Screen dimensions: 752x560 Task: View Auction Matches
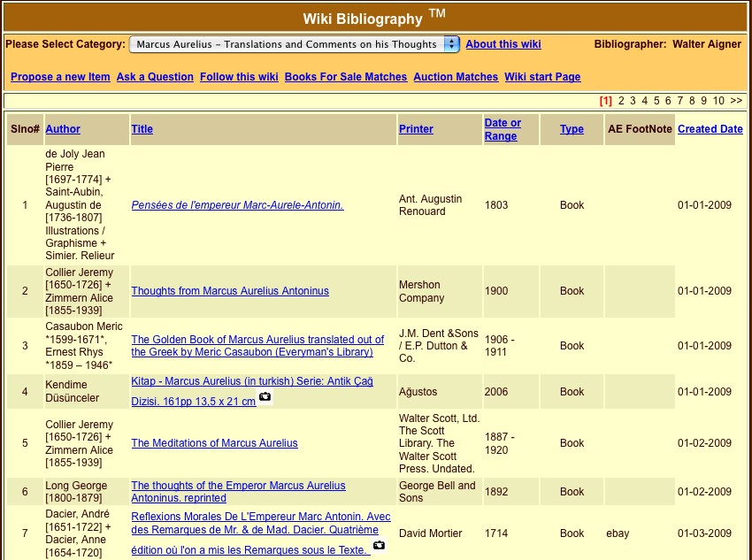point(456,77)
